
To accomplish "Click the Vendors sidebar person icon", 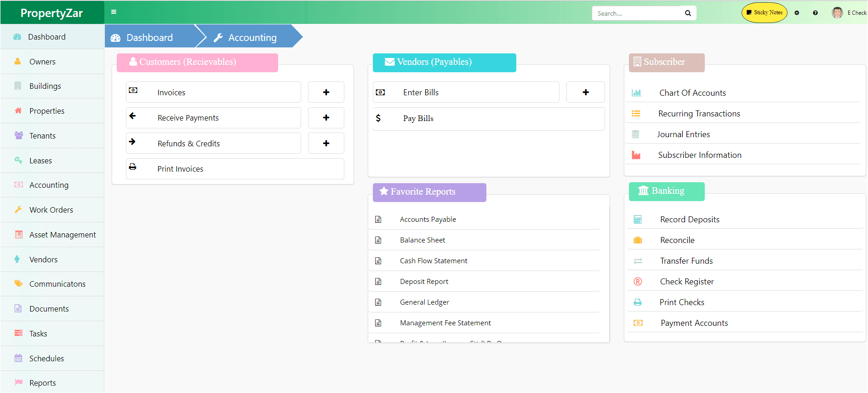I will pos(17,259).
